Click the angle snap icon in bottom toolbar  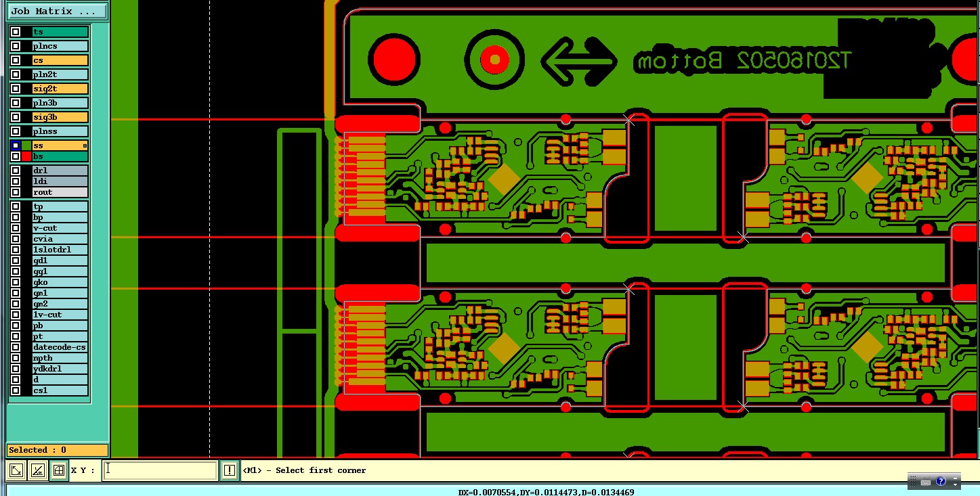point(38,470)
